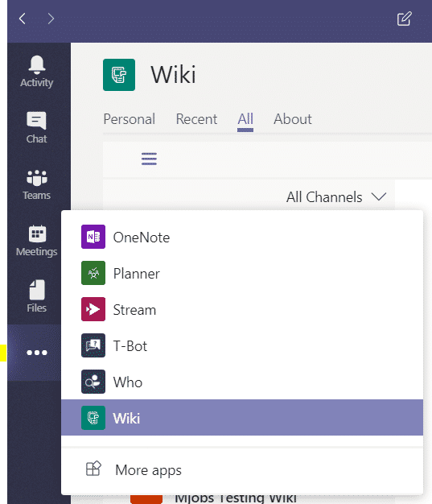The width and height of the screenshot is (432, 504).
Task: Choose T-Bot from the apps list
Action: (x=242, y=346)
